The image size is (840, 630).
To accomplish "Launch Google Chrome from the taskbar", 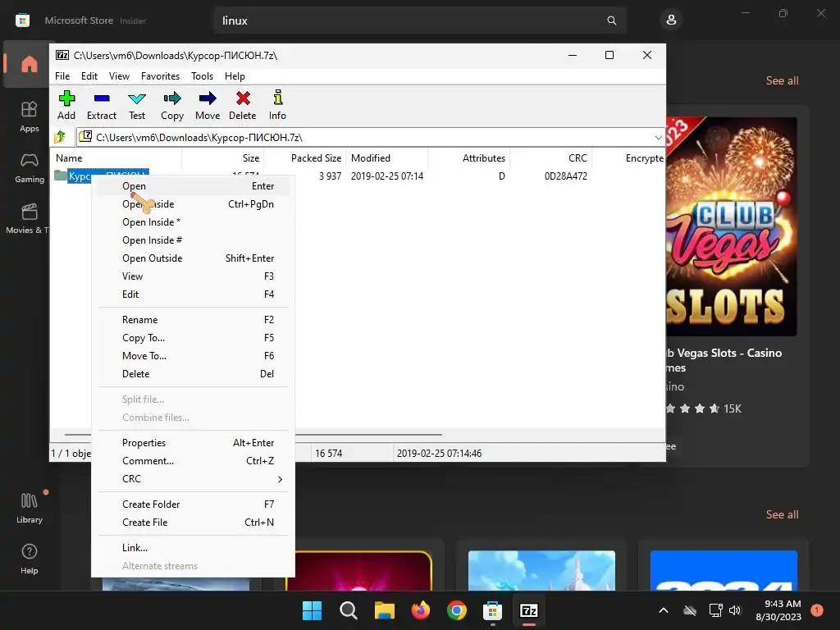I will [x=456, y=610].
